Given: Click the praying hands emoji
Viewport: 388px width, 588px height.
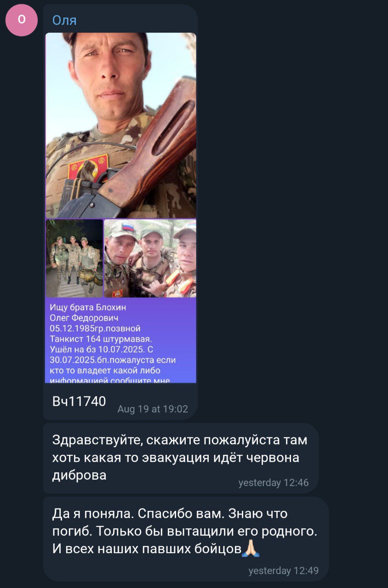Looking at the screenshot, I should [x=251, y=548].
